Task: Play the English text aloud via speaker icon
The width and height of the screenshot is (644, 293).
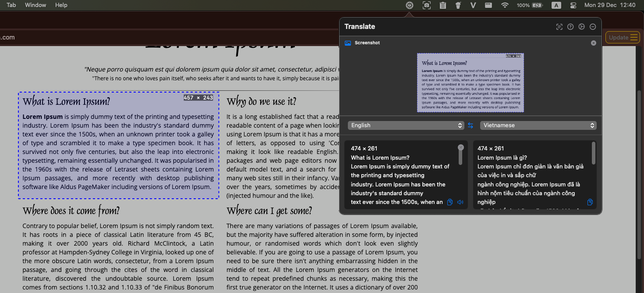Action: [460, 202]
